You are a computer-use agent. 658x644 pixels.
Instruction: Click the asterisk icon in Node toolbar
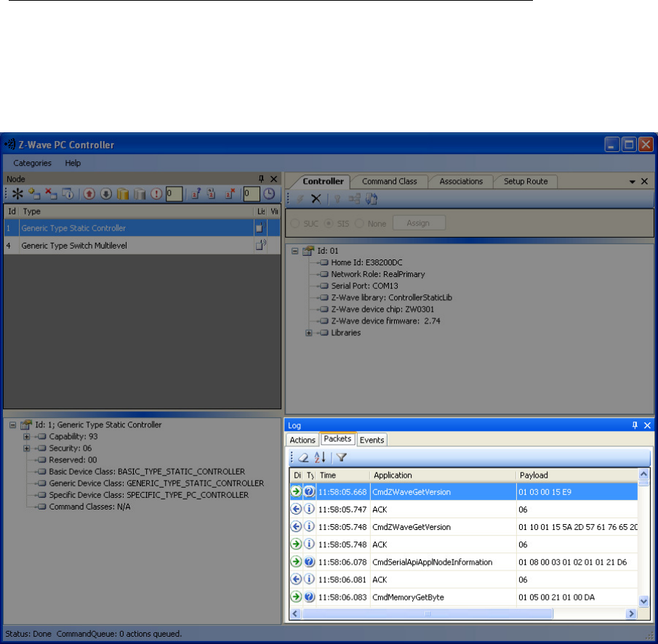(17, 194)
